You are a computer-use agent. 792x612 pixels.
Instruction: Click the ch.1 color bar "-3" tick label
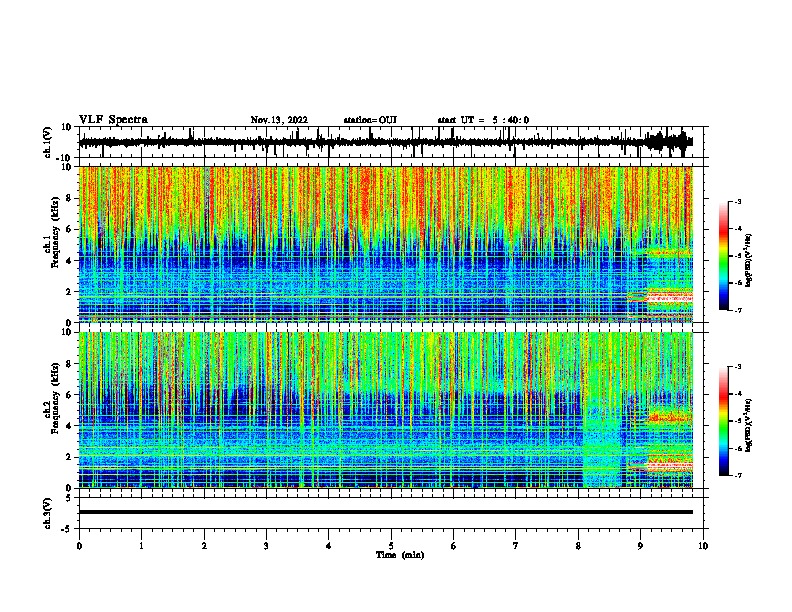click(x=737, y=201)
